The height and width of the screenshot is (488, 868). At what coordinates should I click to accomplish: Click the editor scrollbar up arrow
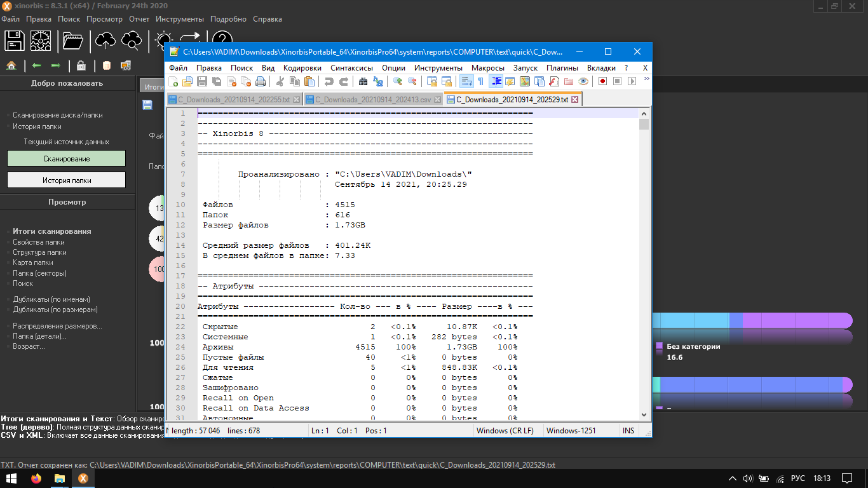click(644, 113)
